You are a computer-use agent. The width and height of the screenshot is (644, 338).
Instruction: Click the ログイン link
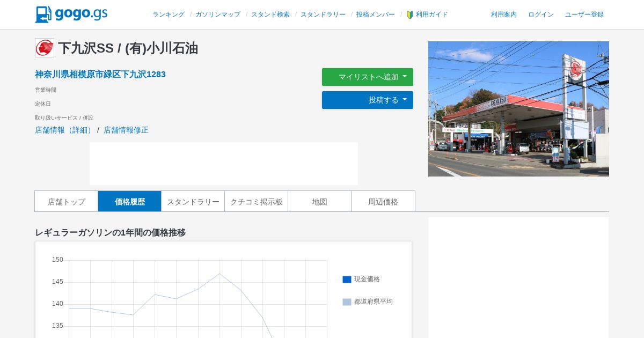(x=541, y=14)
